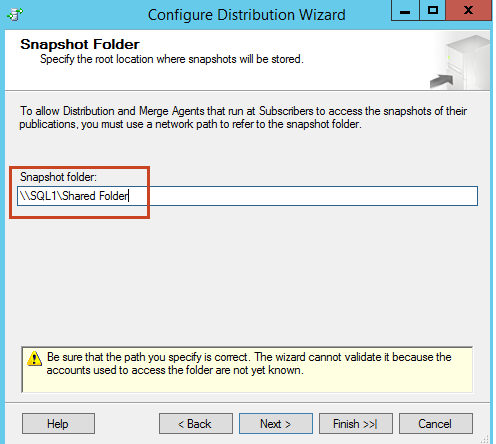Click the Finish >>| button
The height and width of the screenshot is (444, 496).
click(x=356, y=424)
